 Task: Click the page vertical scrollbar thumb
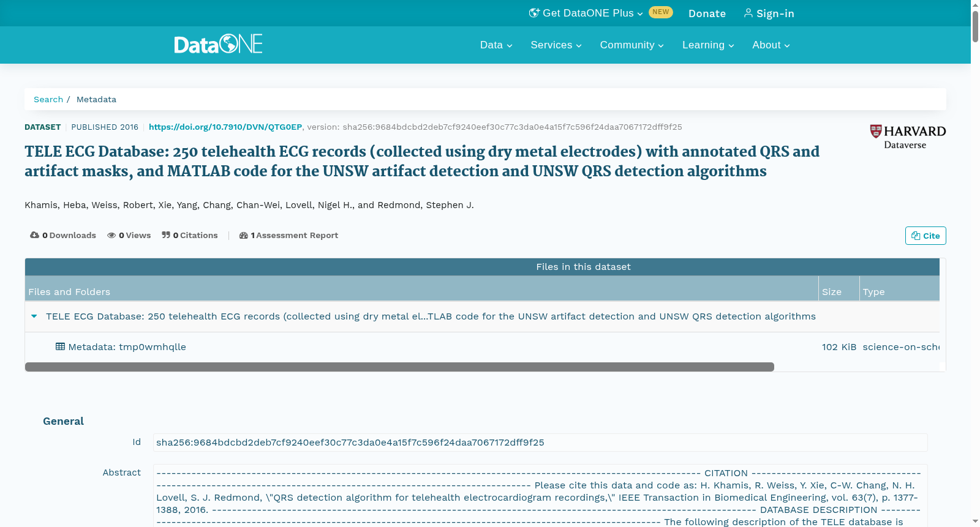(975, 26)
